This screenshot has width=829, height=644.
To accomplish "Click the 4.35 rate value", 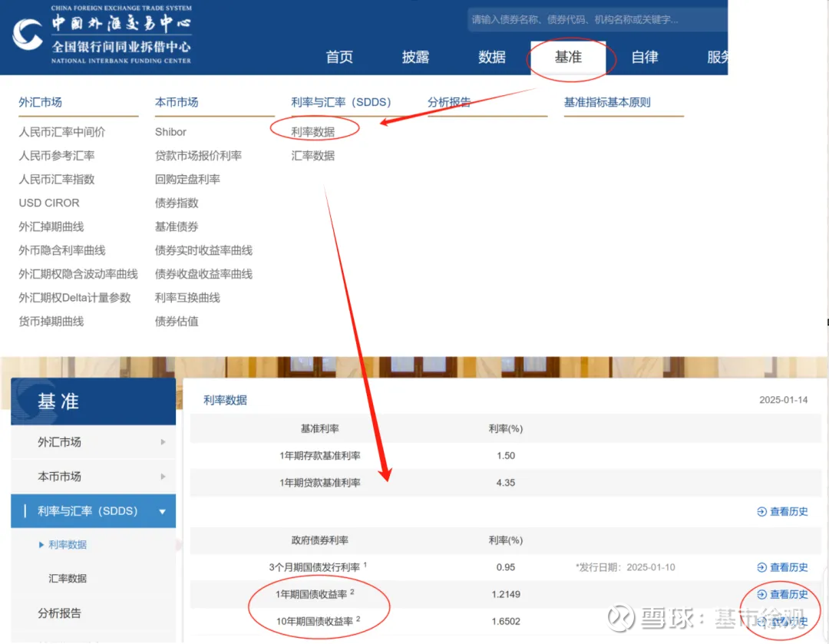I will [506, 483].
